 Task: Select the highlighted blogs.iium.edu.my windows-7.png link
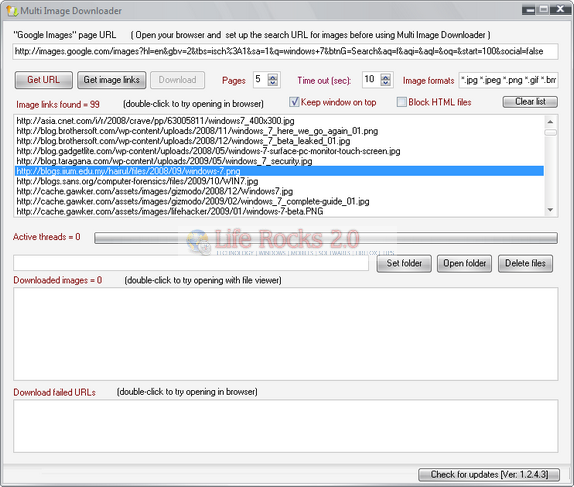point(279,171)
